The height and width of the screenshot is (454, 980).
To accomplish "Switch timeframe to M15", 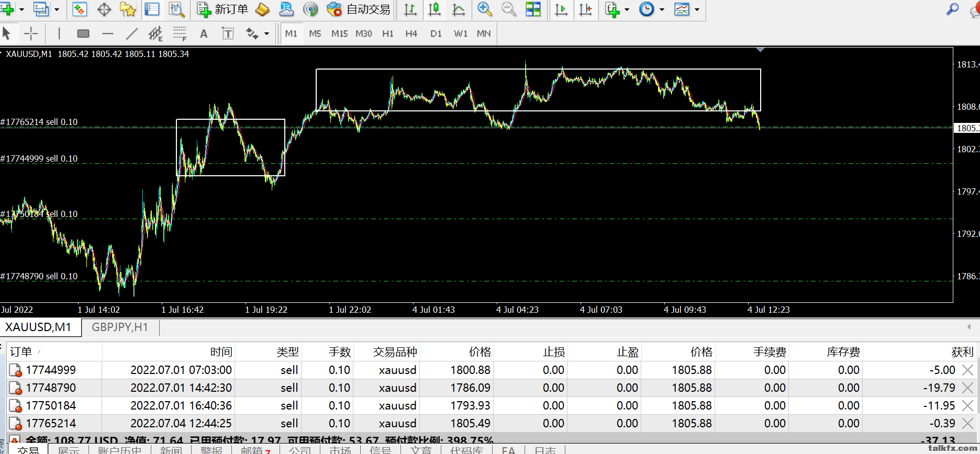I will tap(339, 33).
